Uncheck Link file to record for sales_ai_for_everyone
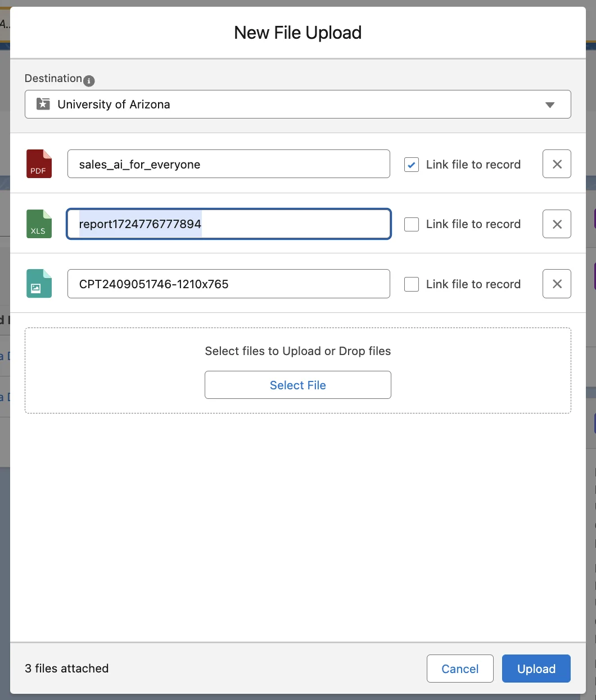This screenshot has width=596, height=700. pos(412,165)
